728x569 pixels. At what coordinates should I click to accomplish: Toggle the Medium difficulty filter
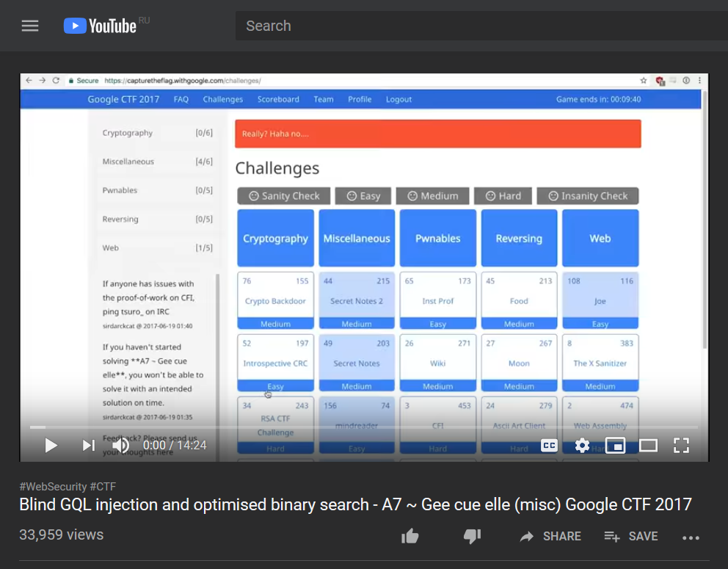pyautogui.click(x=433, y=196)
